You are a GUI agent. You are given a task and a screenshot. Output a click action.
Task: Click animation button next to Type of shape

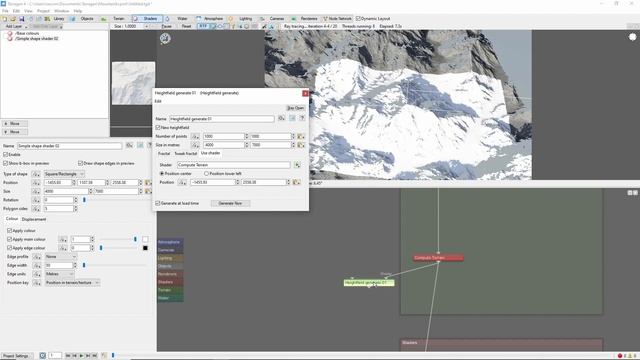click(36, 174)
